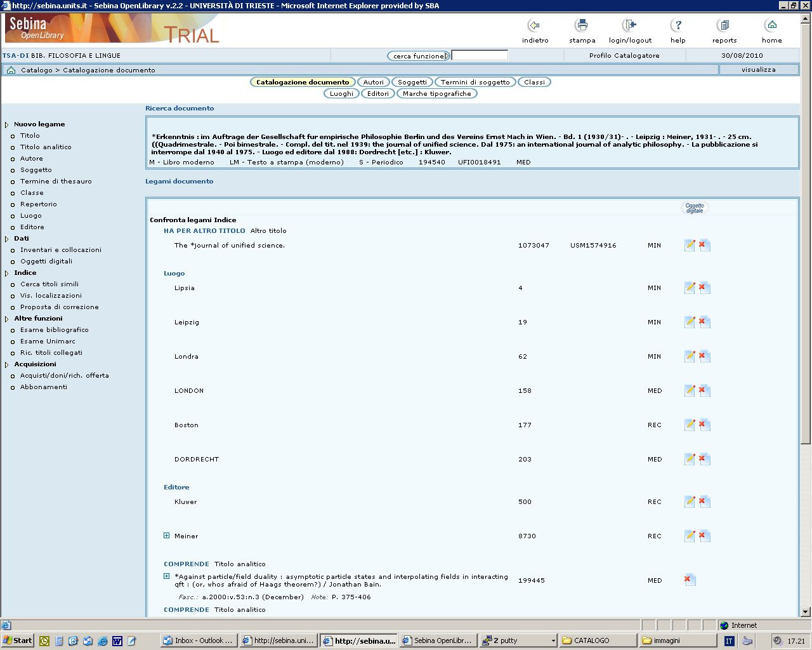Click the cerca funzione button
The height and width of the screenshot is (650, 812).
point(419,56)
